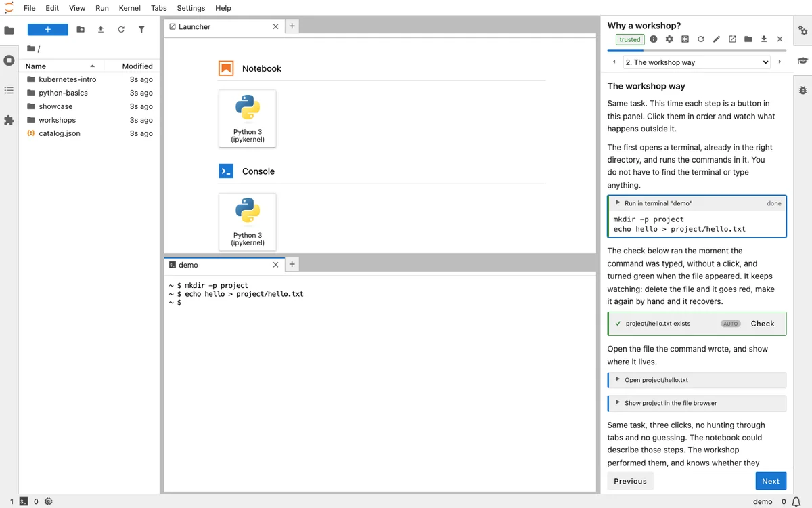Screen dimensions: 812x508
Task: Restart the workshop with the reload icon
Action: point(701,39)
